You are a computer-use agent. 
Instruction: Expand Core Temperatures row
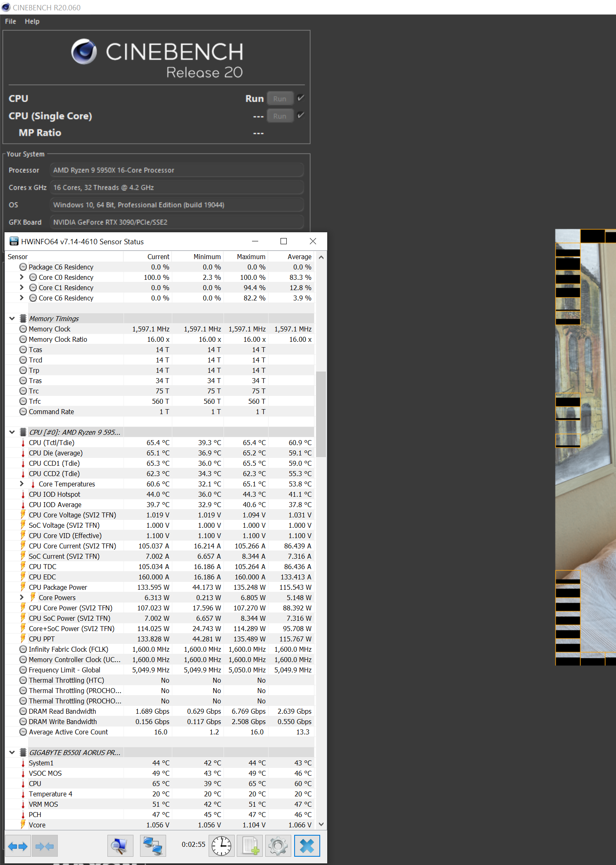21,484
